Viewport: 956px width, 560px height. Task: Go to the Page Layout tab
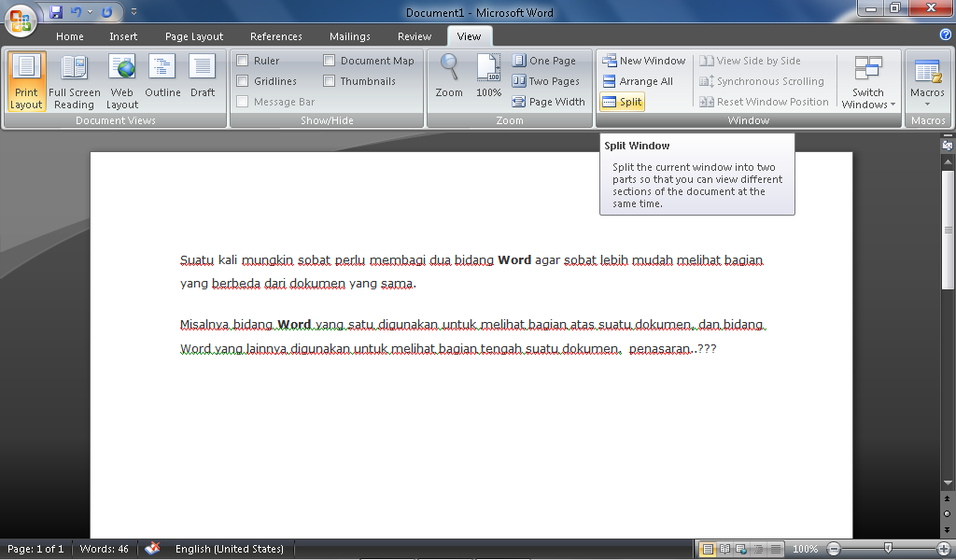tap(194, 36)
